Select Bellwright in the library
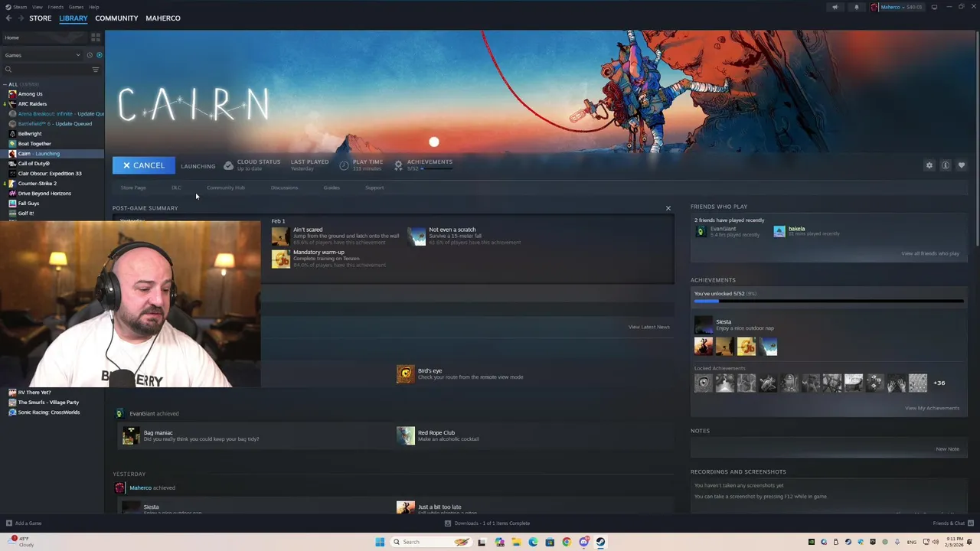 (30, 134)
